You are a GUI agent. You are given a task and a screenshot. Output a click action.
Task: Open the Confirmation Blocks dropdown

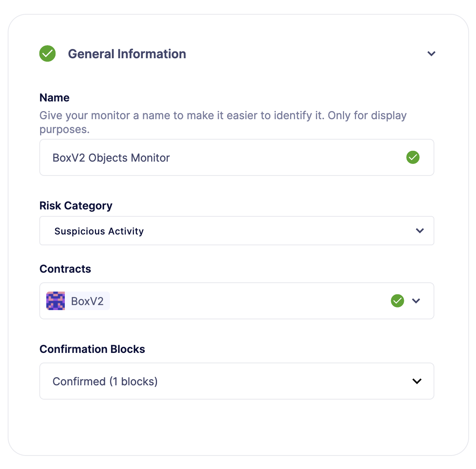point(417,381)
